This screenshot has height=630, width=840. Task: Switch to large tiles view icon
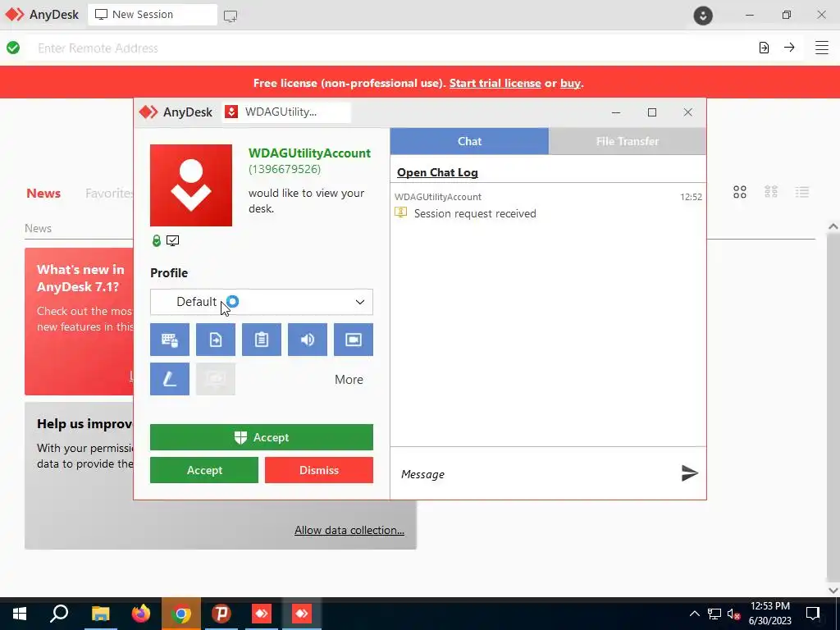point(740,192)
